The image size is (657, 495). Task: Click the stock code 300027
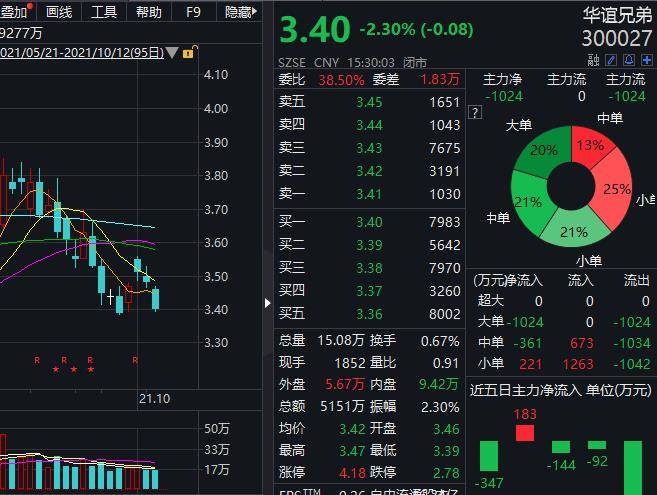click(617, 39)
